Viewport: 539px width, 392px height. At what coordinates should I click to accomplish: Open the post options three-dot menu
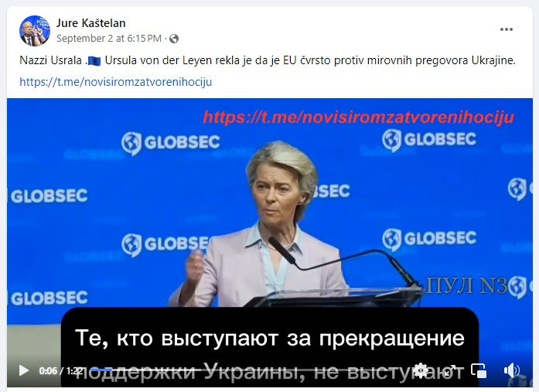tap(507, 29)
